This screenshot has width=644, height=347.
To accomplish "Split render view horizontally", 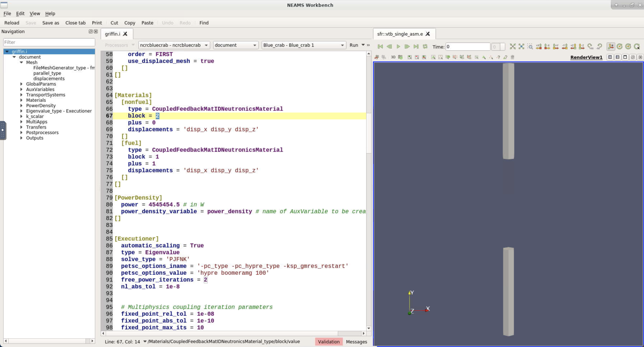I will [x=610, y=57].
